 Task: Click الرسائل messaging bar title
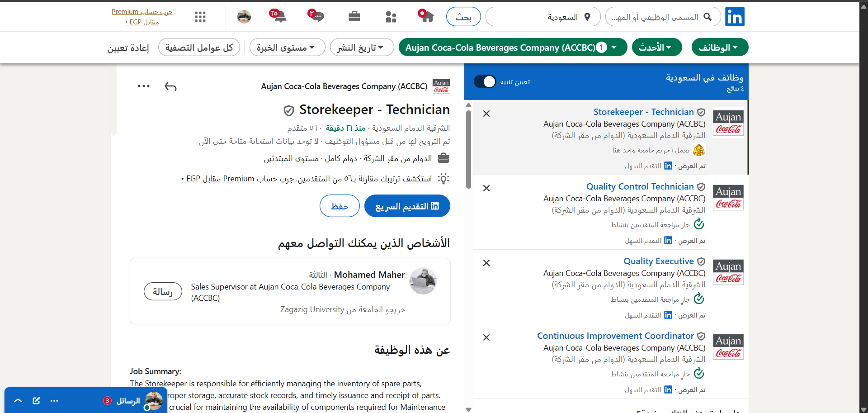(x=128, y=401)
